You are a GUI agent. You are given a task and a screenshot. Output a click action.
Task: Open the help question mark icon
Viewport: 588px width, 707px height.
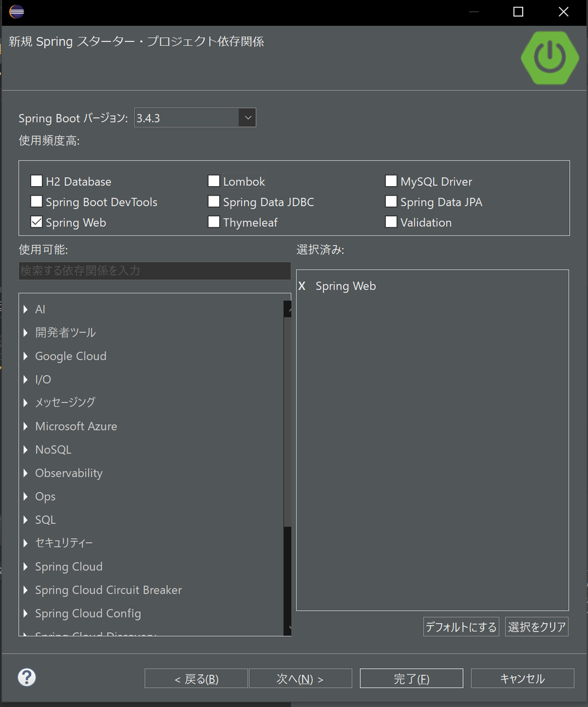[27, 677]
